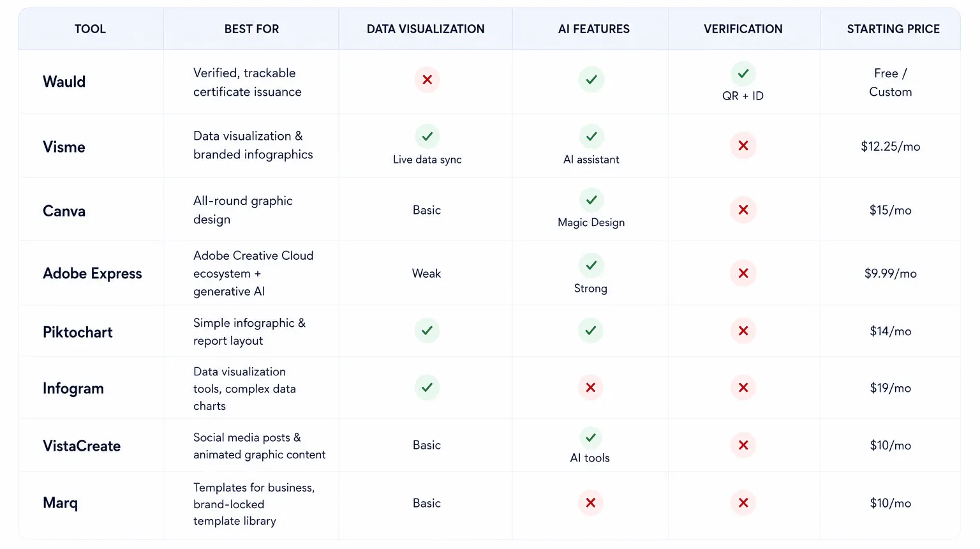Click Piktochart's green Data Visualization checkmark
Viewport: 980px width, 549px height.
427,331
